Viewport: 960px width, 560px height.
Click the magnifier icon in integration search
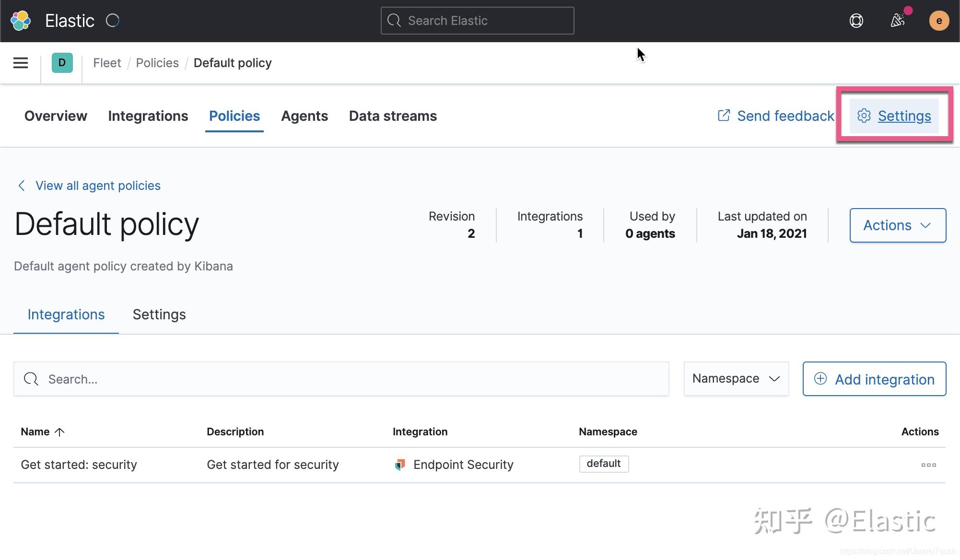[x=31, y=379]
